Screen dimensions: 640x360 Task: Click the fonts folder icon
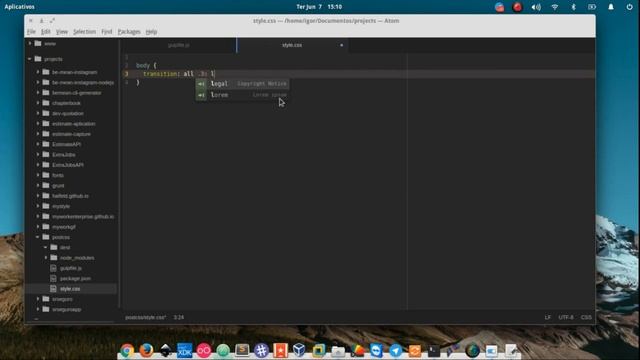coord(46,175)
